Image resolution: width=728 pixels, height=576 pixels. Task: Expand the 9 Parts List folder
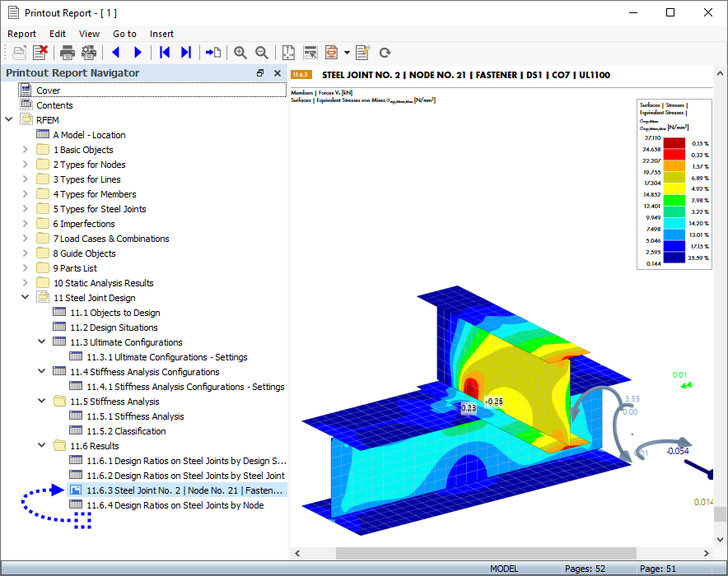point(26,268)
